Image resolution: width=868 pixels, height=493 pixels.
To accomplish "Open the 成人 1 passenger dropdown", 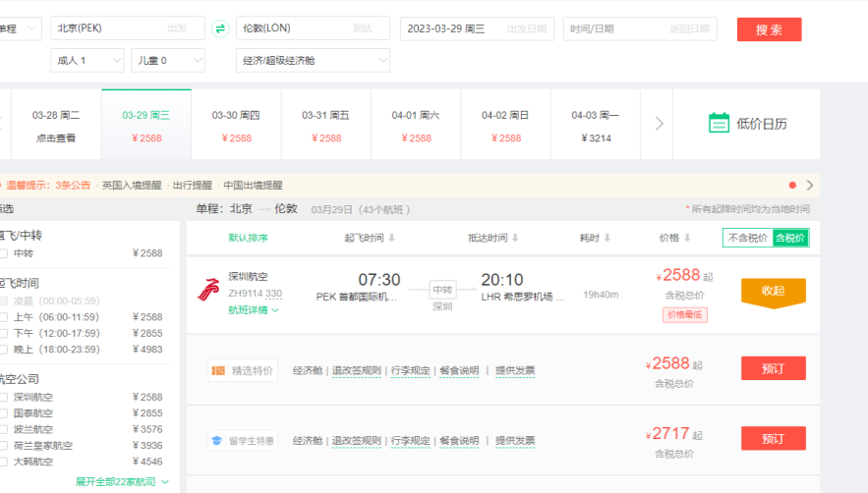I will tap(87, 60).
